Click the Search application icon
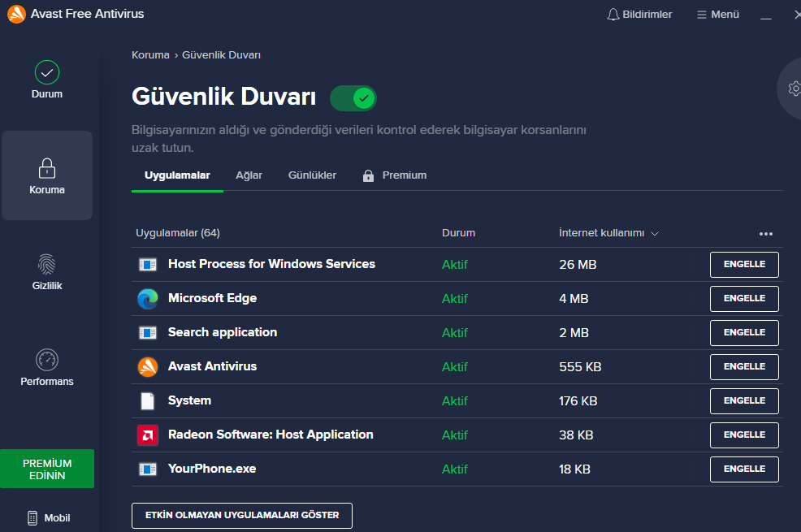This screenshot has height=532, width=801. point(148,333)
